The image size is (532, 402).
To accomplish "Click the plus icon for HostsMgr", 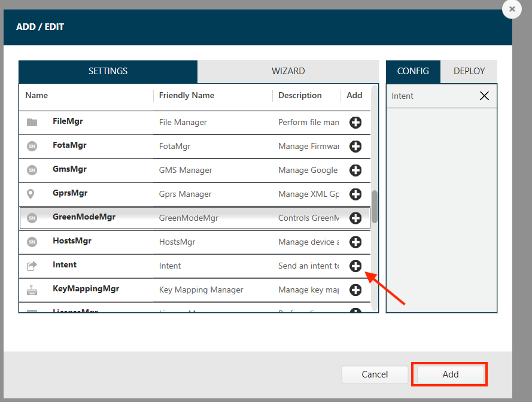I will pos(355,242).
